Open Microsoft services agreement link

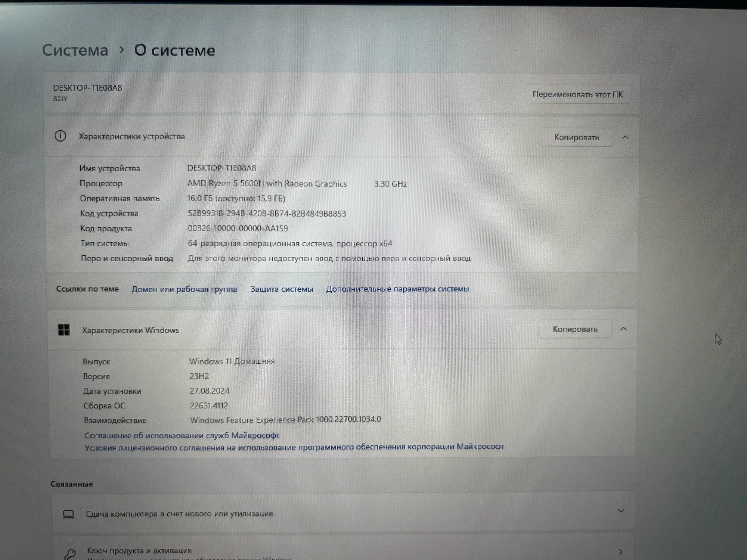(x=182, y=435)
